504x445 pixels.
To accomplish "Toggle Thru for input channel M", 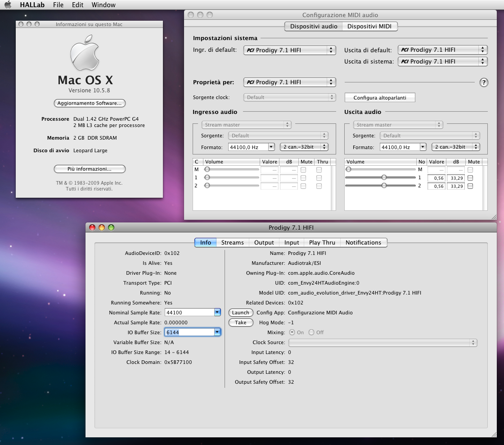I will coord(319,169).
